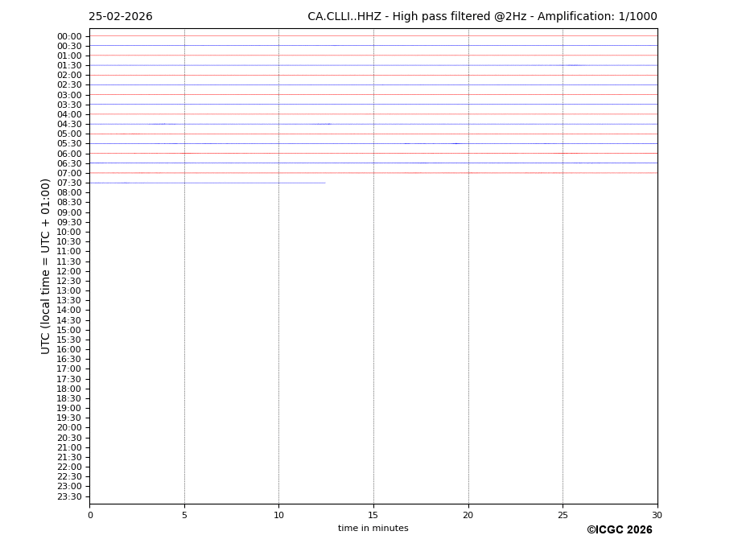Viewport: 746px width, 560px height.
Task: Select the 07:30 time row label
Action: pos(69,183)
